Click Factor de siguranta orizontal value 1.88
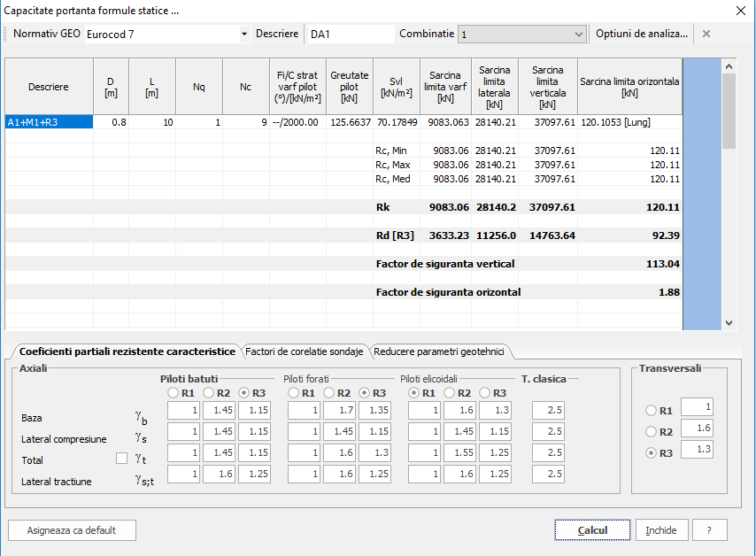 click(x=669, y=292)
